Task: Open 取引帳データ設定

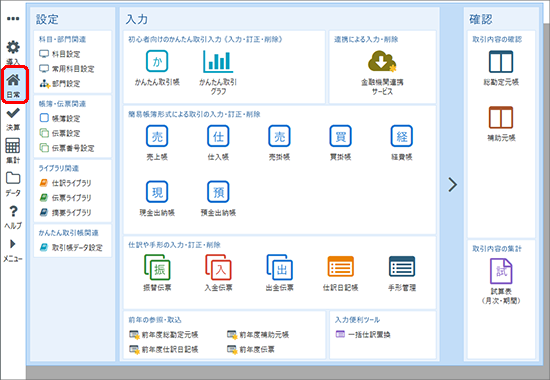Action: pos(71,248)
